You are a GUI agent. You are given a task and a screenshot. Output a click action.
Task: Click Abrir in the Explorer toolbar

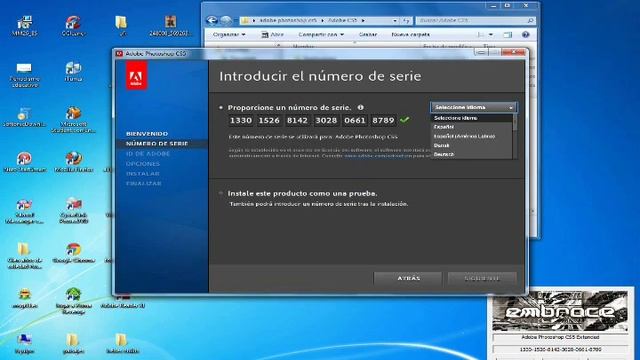click(272, 35)
